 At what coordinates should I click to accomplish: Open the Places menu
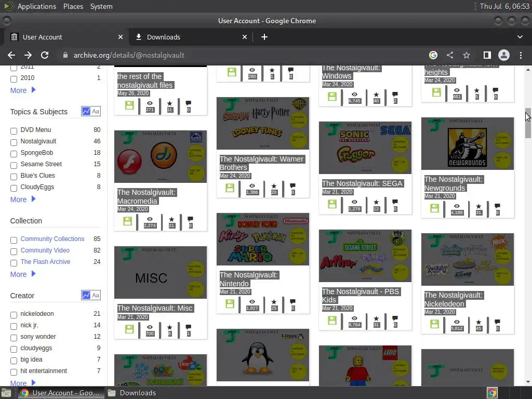click(x=73, y=6)
